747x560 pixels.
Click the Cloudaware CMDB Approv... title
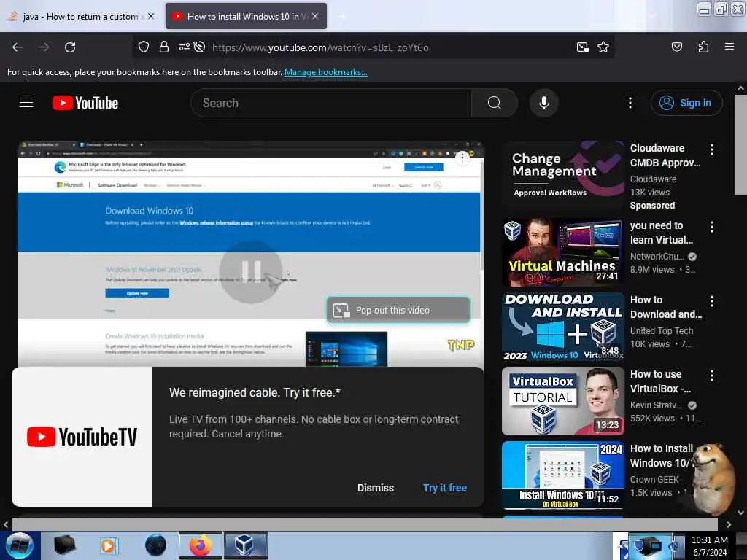click(x=665, y=155)
